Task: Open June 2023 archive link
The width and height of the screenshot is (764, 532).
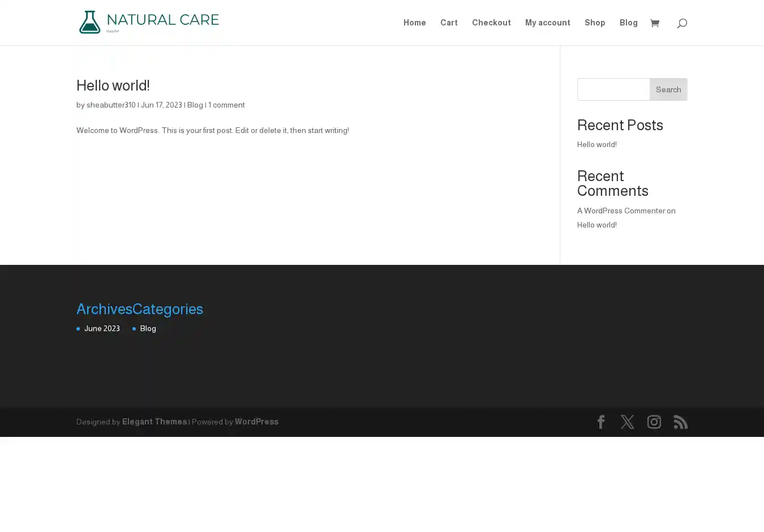Action: tap(102, 328)
